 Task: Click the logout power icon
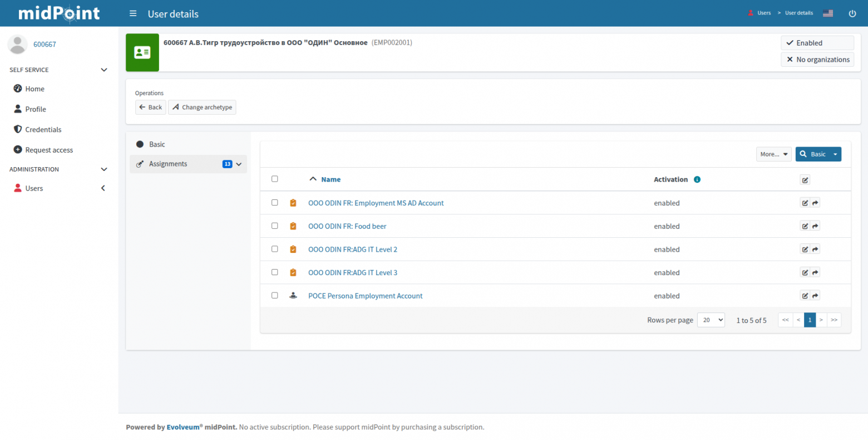[x=852, y=13]
